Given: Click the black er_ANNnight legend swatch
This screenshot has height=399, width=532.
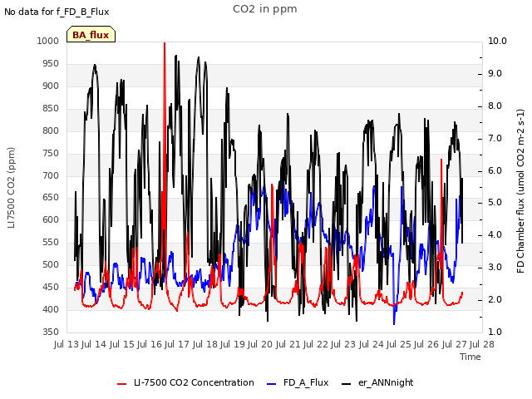Looking at the screenshot, I should tap(346, 384).
